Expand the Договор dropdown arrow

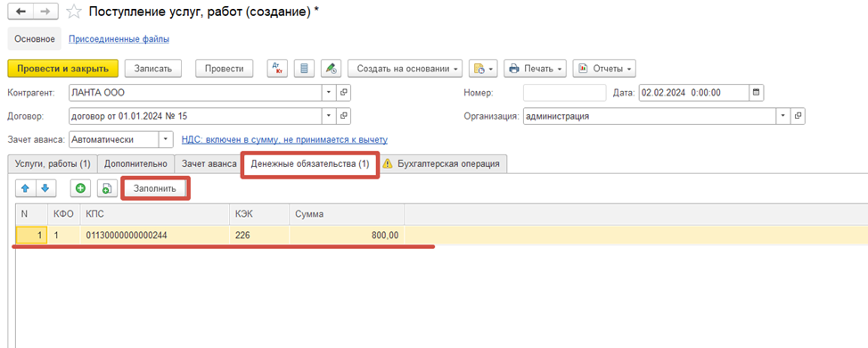[330, 116]
